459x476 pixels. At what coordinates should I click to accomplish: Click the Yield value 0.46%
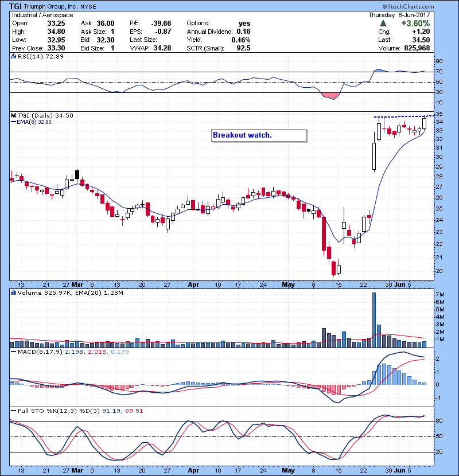coord(241,40)
